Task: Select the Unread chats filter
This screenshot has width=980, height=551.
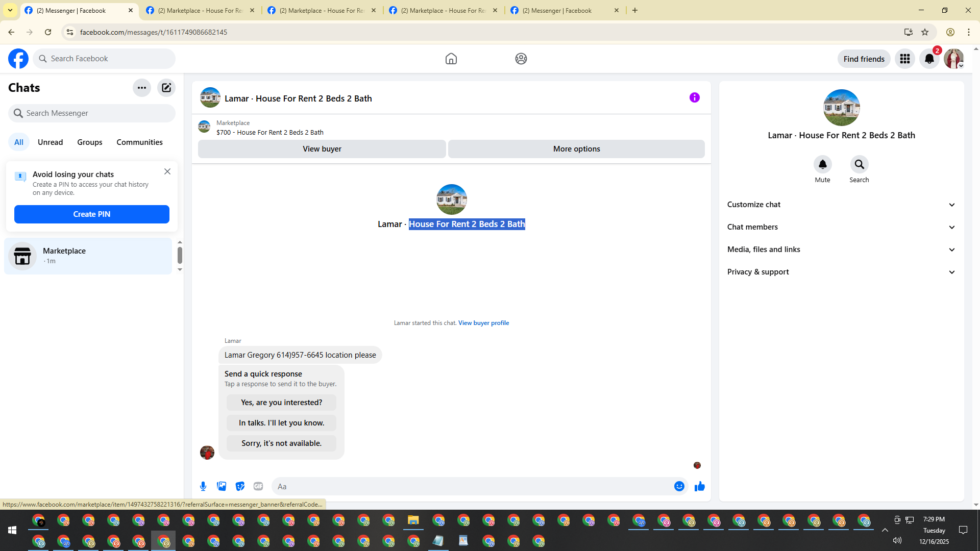Action: pyautogui.click(x=51, y=142)
